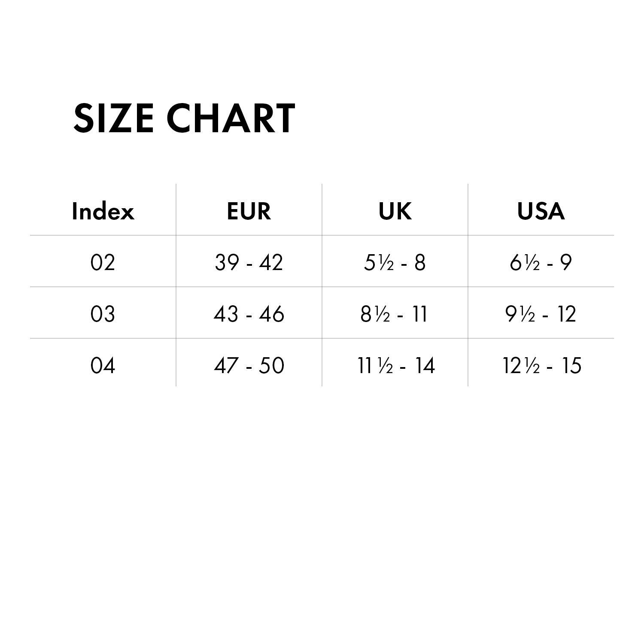Screen dimensions: 644x644
Task: Click the USA size range 12½ - 15
Action: [x=542, y=365]
